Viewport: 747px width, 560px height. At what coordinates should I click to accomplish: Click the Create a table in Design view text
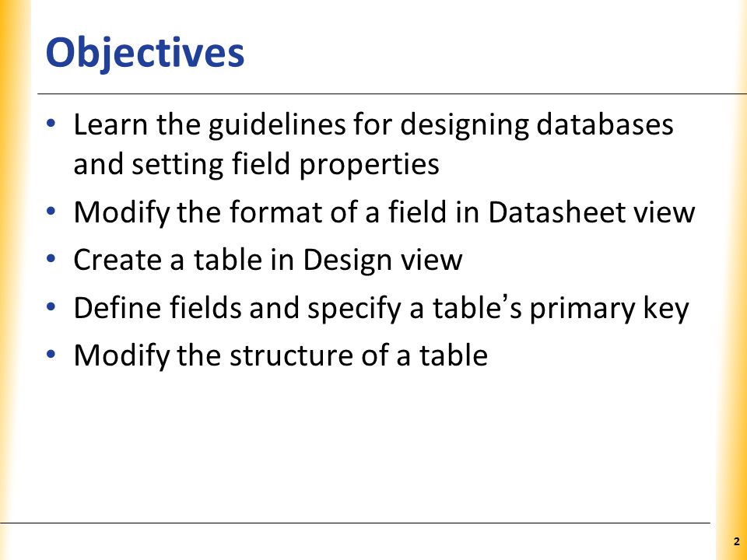click(268, 260)
